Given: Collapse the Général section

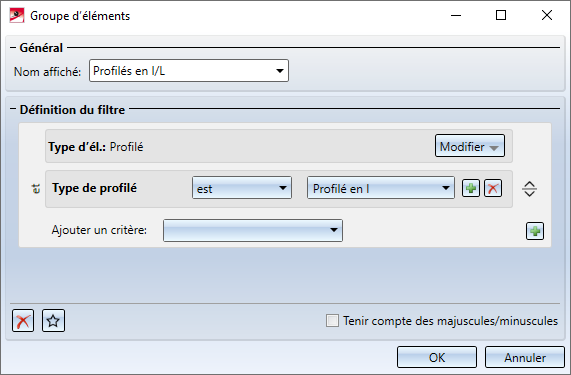Looking at the screenshot, I should (13, 48).
